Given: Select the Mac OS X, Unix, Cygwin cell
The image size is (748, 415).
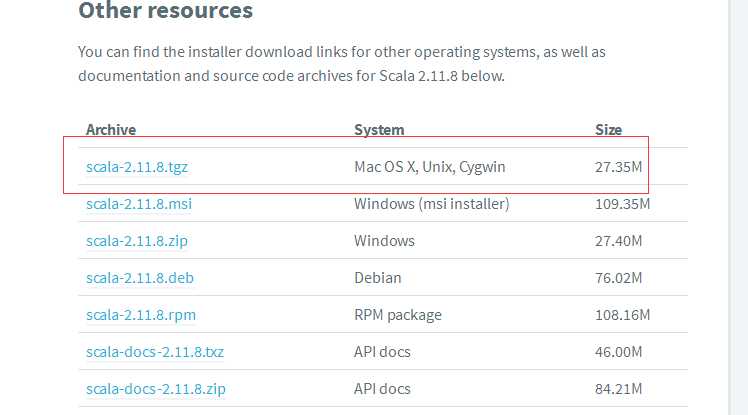Looking at the screenshot, I should pyautogui.click(x=429, y=167).
